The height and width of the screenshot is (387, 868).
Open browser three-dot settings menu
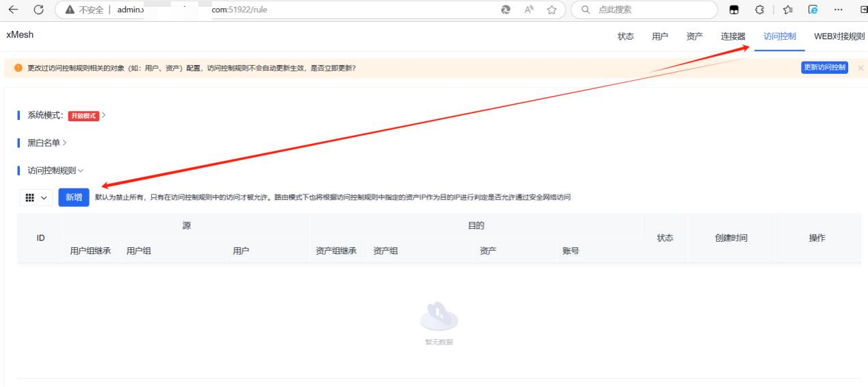click(837, 10)
